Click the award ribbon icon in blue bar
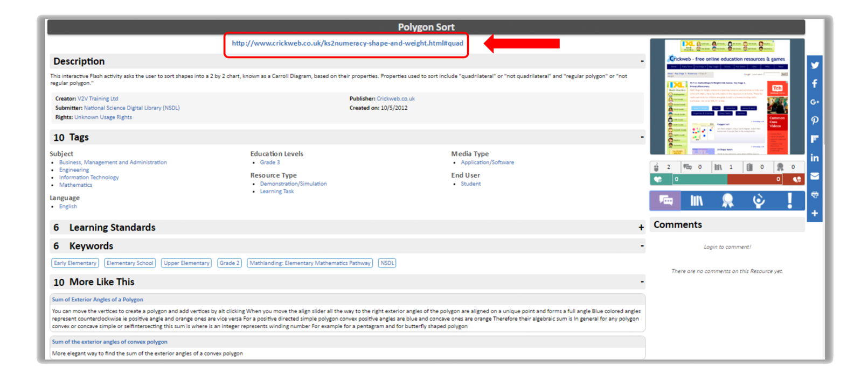Screen dimensions: 868x367 coord(727,201)
